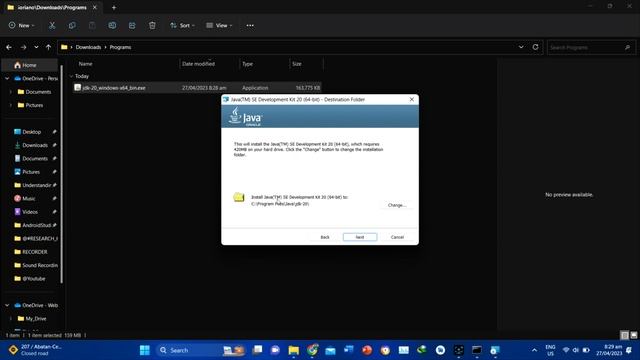Refresh the Programs folder
Image resolution: width=640 pixels, height=360 pixels.
pos(535,47)
